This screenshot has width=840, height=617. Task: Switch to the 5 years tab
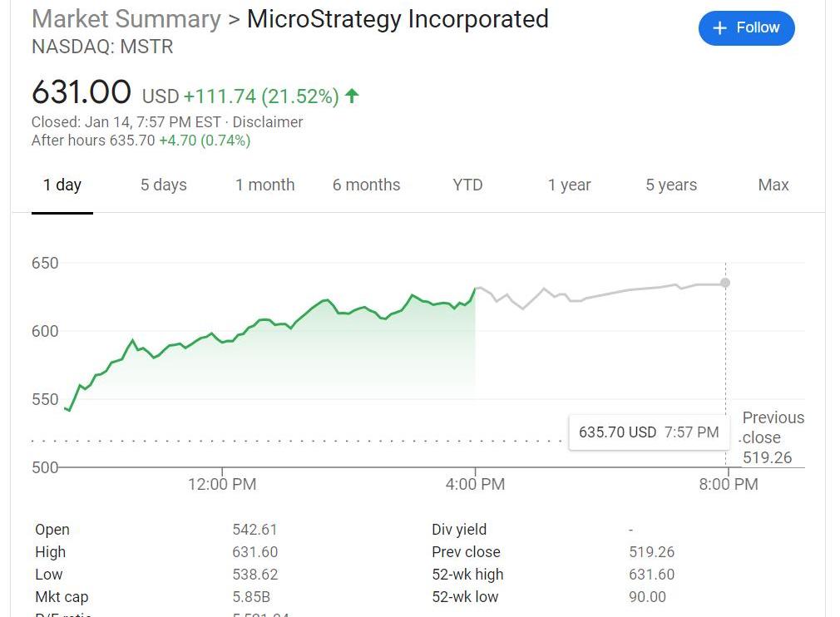click(671, 185)
